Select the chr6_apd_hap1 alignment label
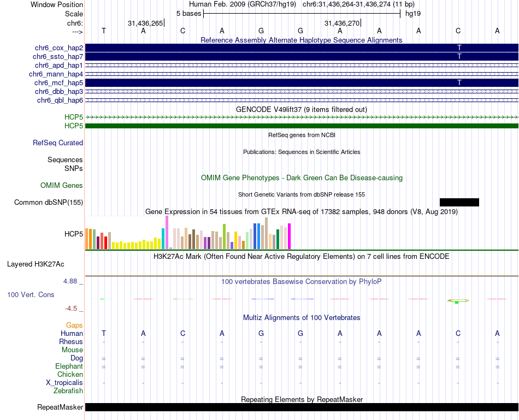Image resolution: width=519 pixels, height=420 pixels. 59,65
